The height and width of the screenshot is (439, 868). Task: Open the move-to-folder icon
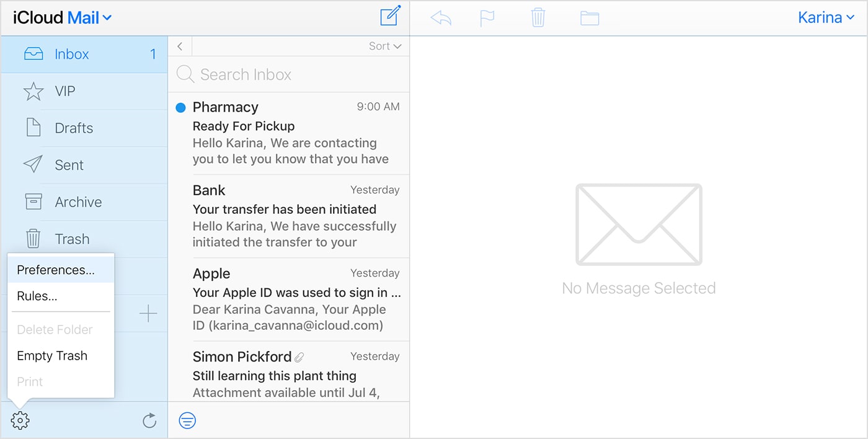(590, 18)
